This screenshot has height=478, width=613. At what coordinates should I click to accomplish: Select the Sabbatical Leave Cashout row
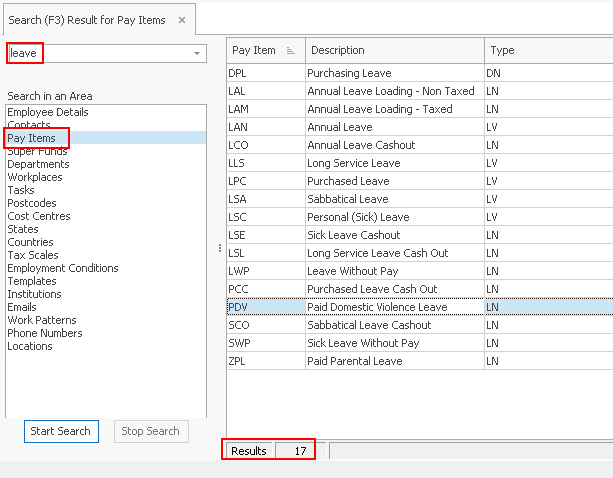pyautogui.click(x=420, y=325)
